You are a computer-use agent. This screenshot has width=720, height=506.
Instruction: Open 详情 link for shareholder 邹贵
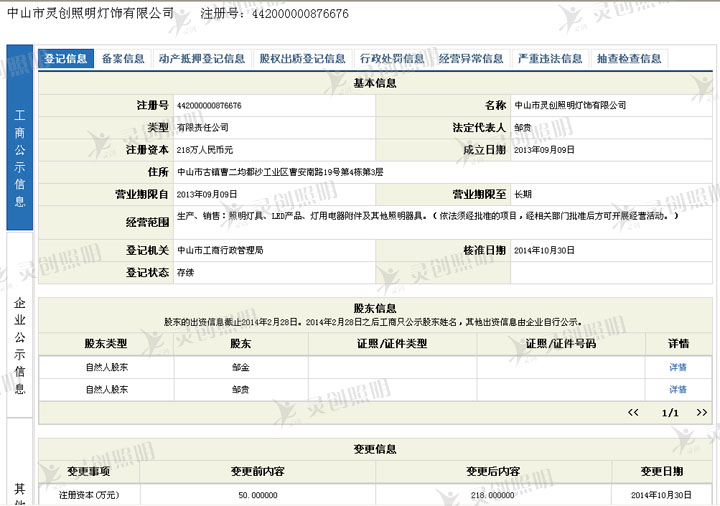click(678, 389)
